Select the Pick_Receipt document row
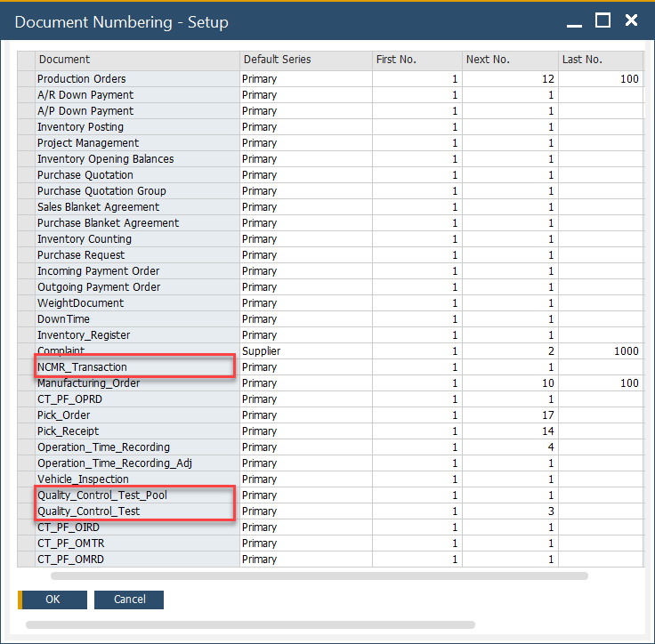655x644 pixels. pyautogui.click(x=68, y=431)
